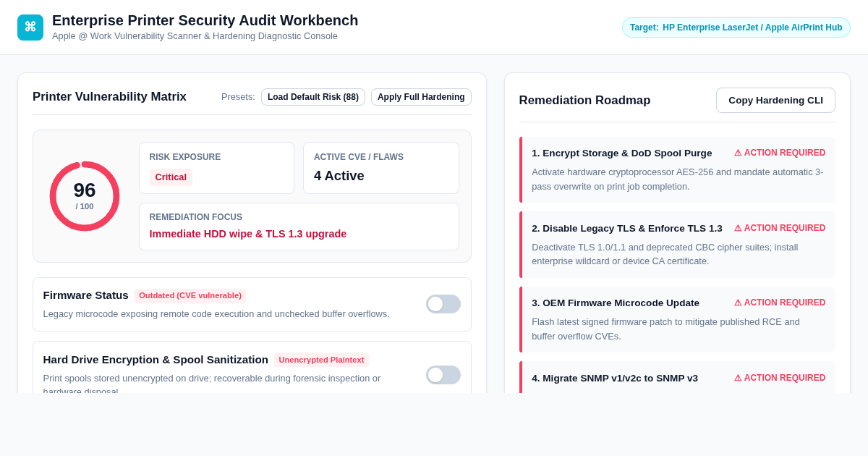Open step '3. OEM Firmware Microcode Update'
This screenshot has height=456, width=868.
pos(677,319)
